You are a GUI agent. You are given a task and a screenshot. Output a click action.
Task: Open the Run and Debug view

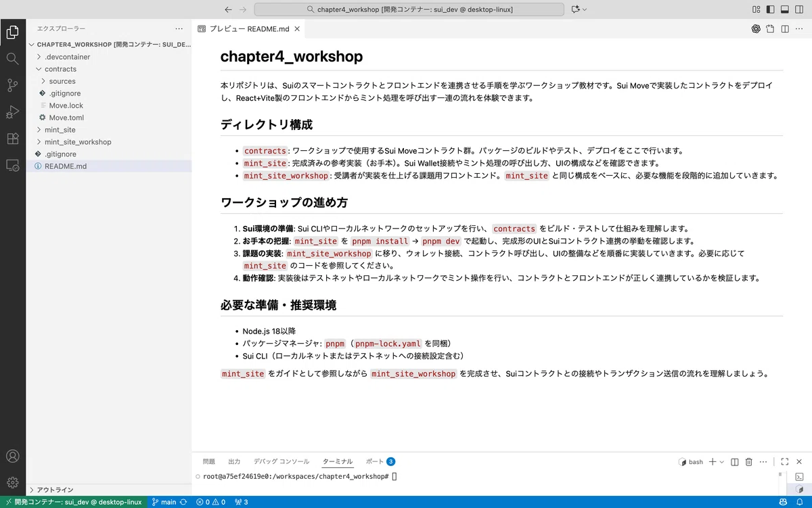[x=12, y=112]
